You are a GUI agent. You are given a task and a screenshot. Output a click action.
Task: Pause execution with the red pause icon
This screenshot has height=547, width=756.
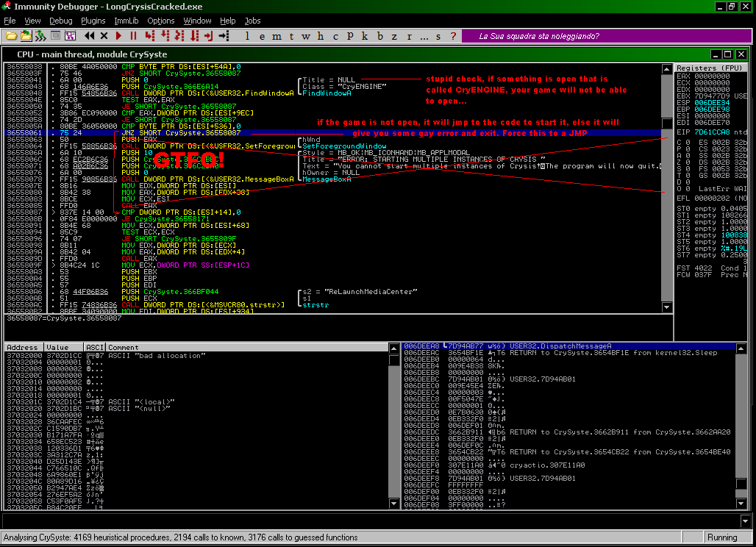(134, 36)
